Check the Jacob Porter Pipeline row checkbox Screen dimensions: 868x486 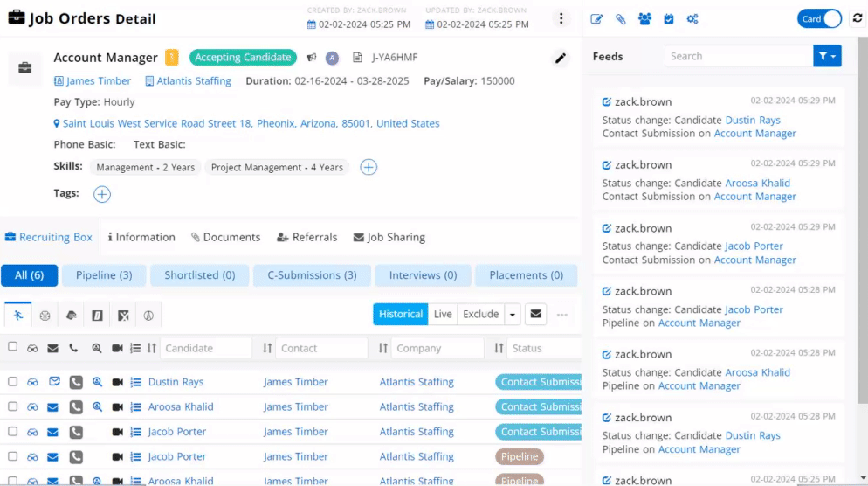[12, 456]
